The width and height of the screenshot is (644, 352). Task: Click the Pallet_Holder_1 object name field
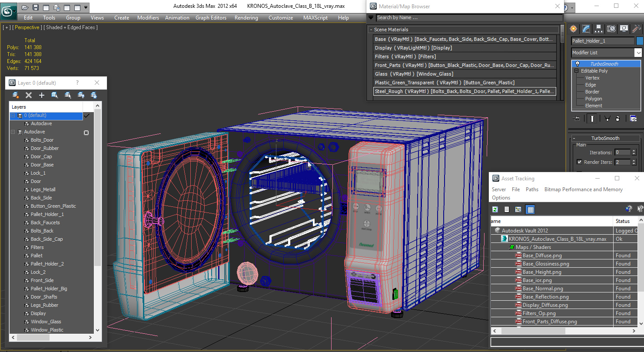click(x=603, y=41)
